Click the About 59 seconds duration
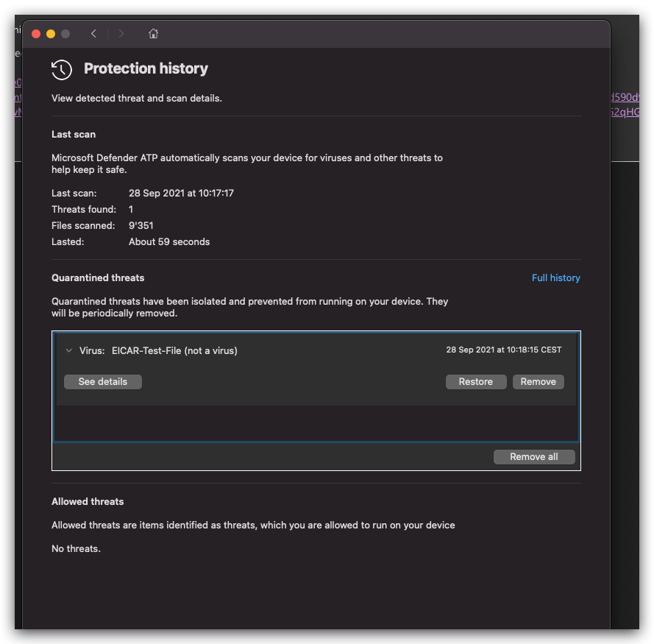This screenshot has width=654, height=644. pyautogui.click(x=169, y=242)
